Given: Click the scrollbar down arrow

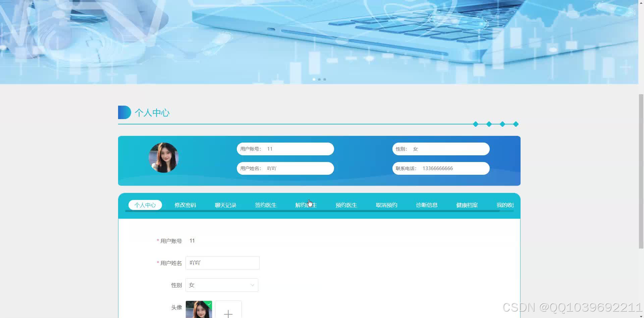Looking at the screenshot, I should click(x=641, y=316).
